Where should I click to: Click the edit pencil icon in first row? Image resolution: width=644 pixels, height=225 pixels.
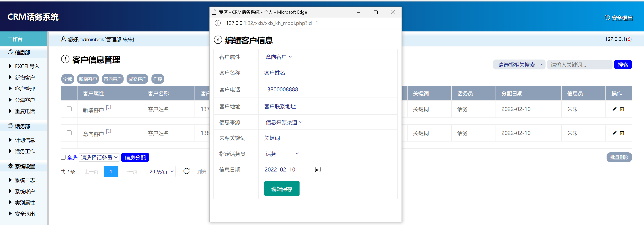(x=614, y=109)
